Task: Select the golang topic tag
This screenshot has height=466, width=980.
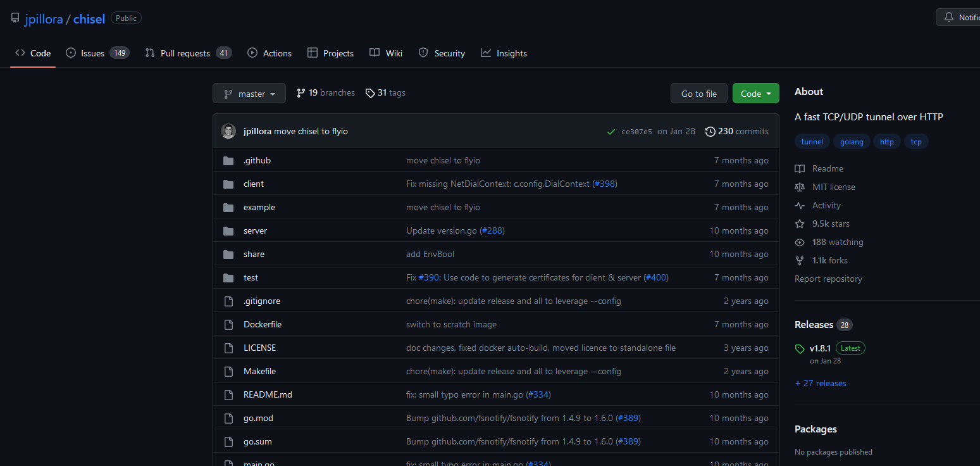Action: pyautogui.click(x=852, y=142)
